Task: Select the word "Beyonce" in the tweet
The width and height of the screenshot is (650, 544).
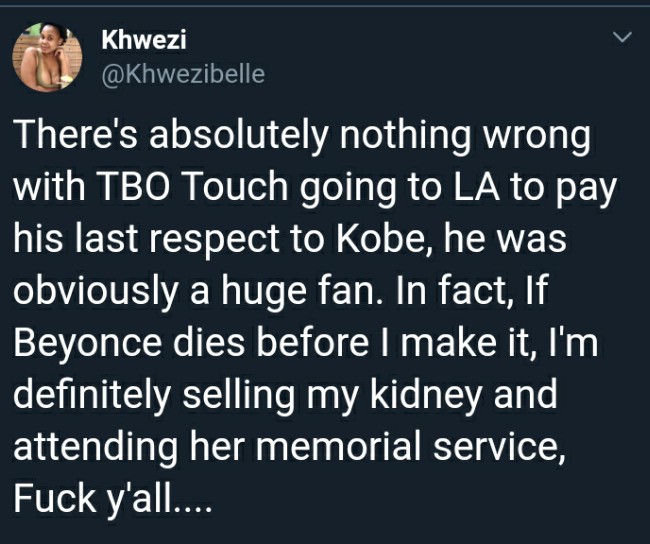Action: click(x=87, y=343)
